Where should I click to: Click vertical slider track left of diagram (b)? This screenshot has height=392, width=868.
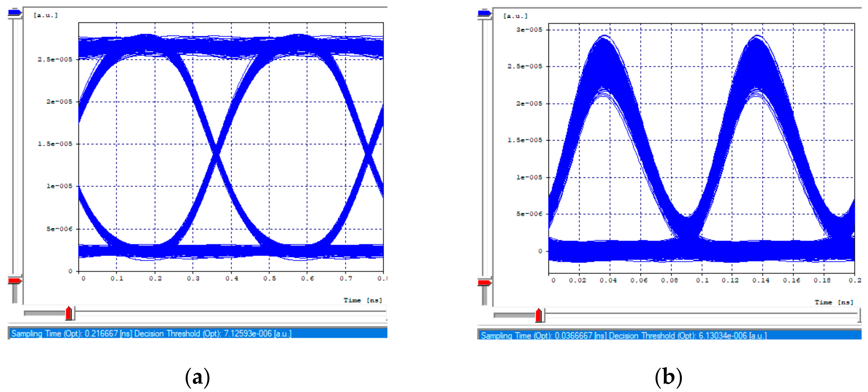485,145
